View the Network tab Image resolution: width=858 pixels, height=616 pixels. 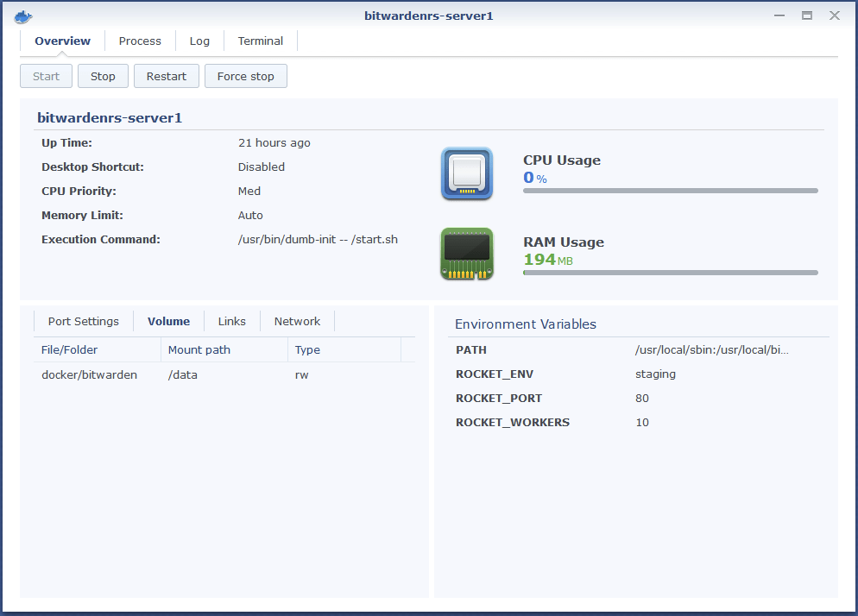click(297, 321)
